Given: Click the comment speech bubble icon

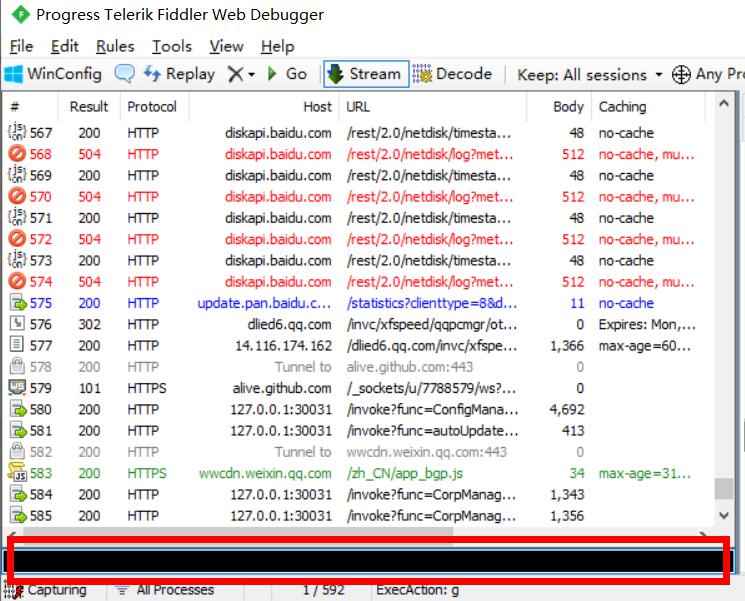Looking at the screenshot, I should [x=125, y=74].
